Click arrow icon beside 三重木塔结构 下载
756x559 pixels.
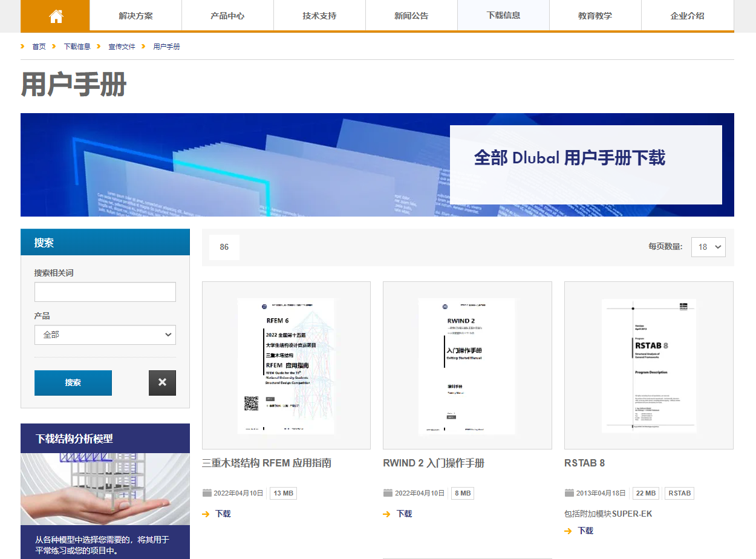(206, 514)
